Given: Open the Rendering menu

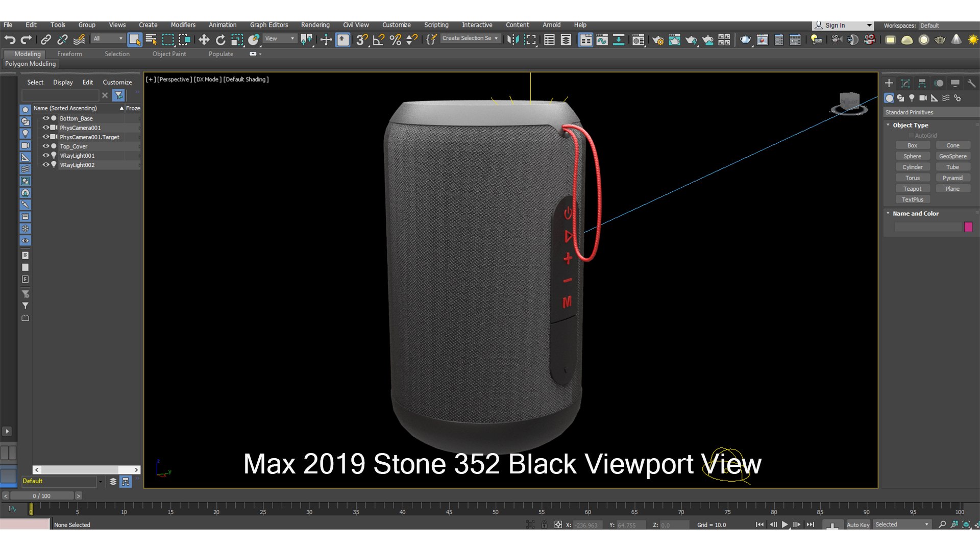Looking at the screenshot, I should [x=315, y=25].
